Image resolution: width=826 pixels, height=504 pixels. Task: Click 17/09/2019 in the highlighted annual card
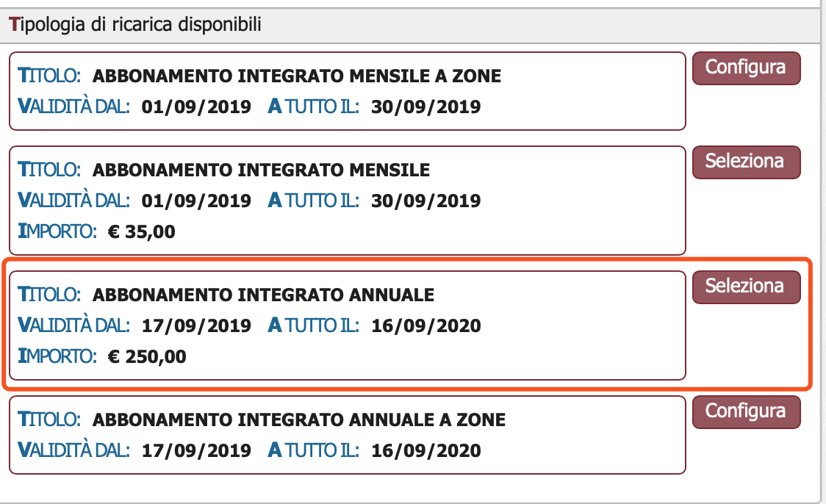(196, 326)
